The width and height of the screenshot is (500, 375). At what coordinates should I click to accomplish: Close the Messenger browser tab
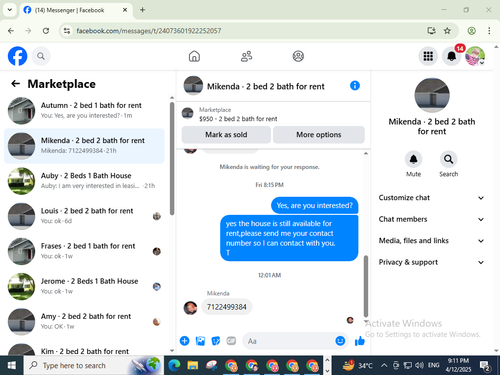[x=125, y=10]
